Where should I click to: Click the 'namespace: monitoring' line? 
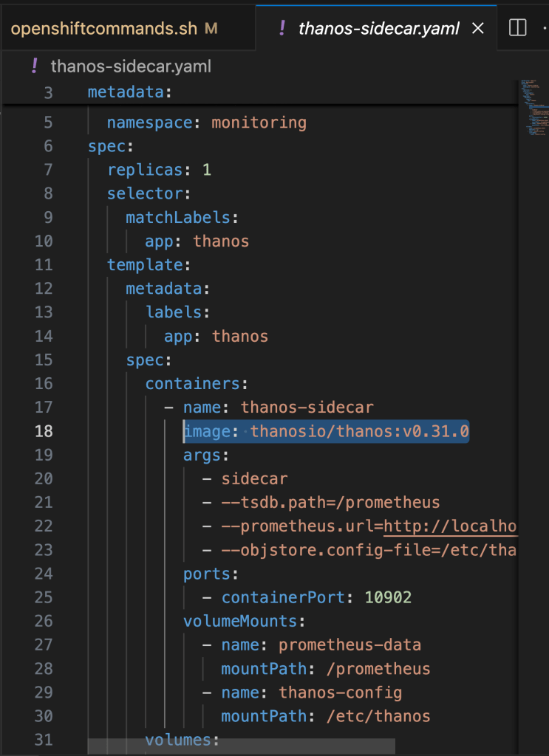206,123
